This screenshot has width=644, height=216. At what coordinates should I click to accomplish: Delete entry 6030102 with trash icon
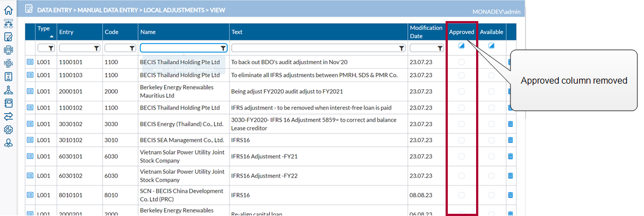[x=510, y=176]
